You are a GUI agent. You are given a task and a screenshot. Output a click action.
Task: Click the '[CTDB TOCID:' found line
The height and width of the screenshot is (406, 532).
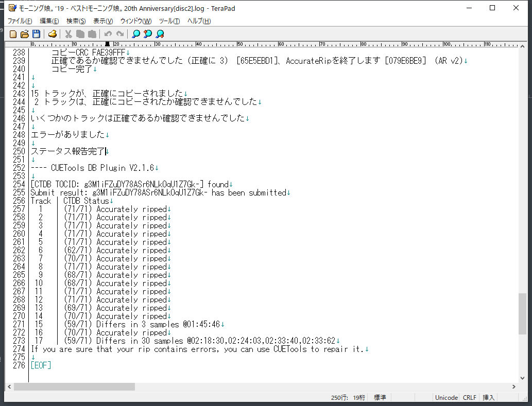(x=132, y=184)
